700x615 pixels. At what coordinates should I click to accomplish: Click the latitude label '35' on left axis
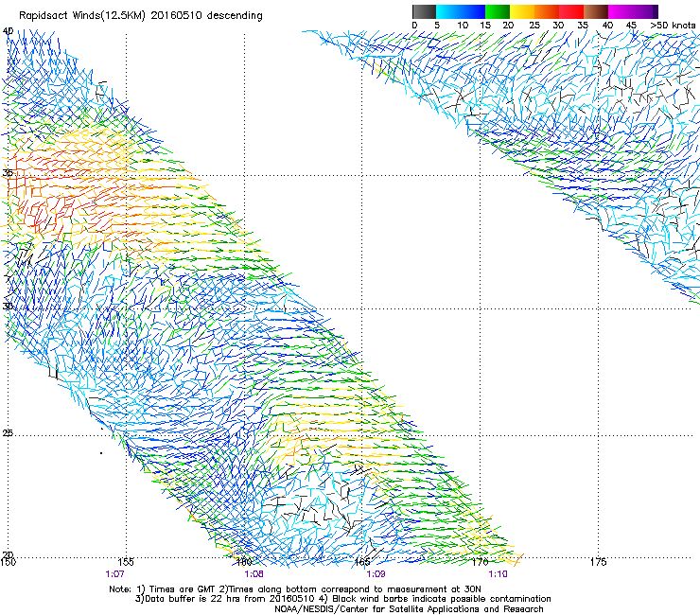point(8,173)
